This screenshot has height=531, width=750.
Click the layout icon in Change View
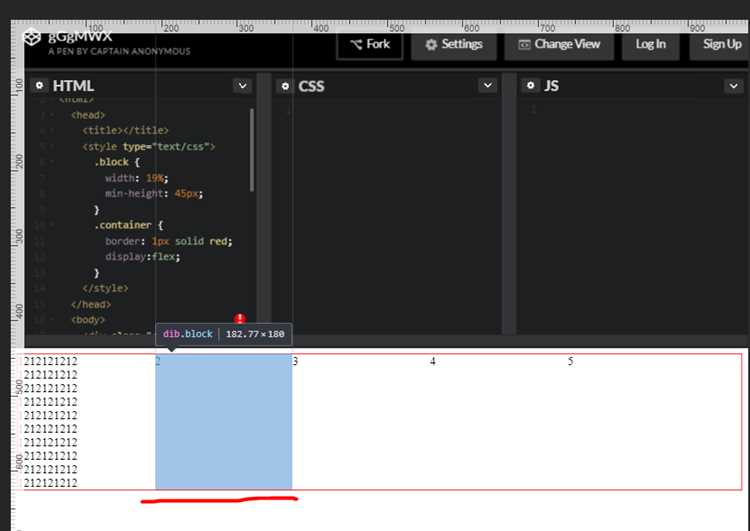pyautogui.click(x=524, y=44)
